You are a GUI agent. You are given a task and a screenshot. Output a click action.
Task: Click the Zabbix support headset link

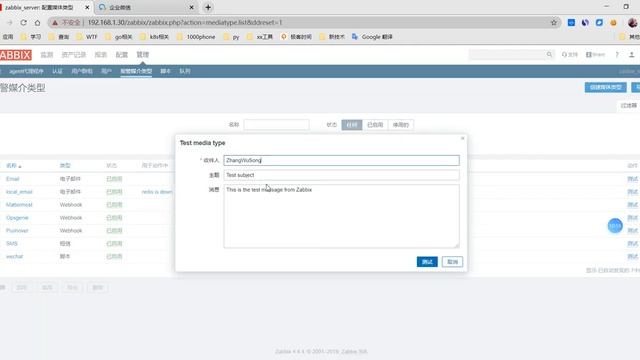tap(569, 54)
